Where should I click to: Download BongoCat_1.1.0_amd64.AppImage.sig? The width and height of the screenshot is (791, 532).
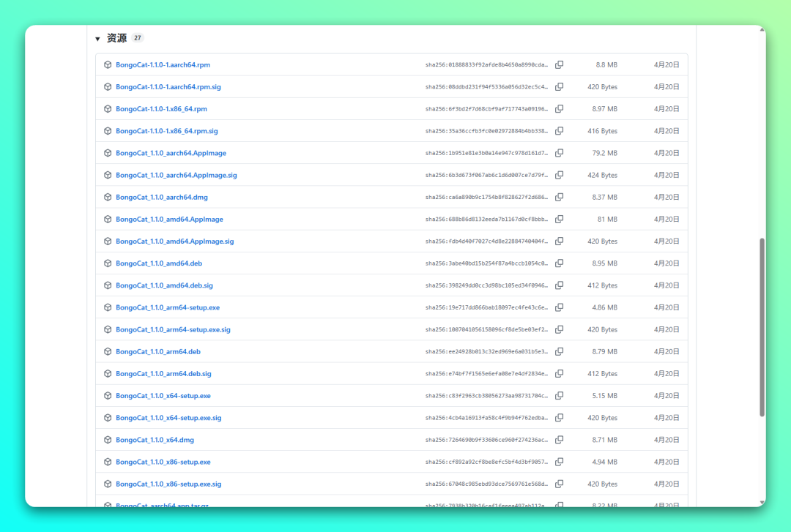point(175,241)
